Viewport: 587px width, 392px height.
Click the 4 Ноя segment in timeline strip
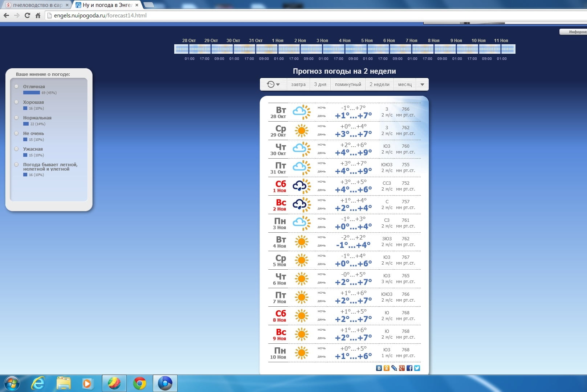point(345,49)
